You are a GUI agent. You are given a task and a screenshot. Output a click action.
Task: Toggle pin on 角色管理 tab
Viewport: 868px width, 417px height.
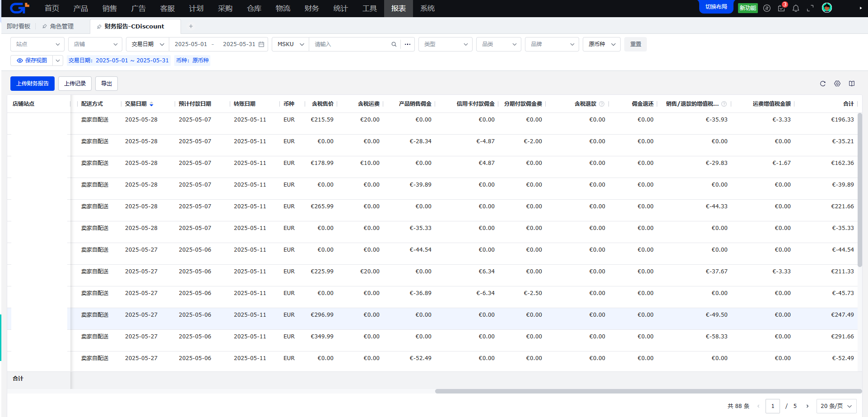tap(45, 27)
